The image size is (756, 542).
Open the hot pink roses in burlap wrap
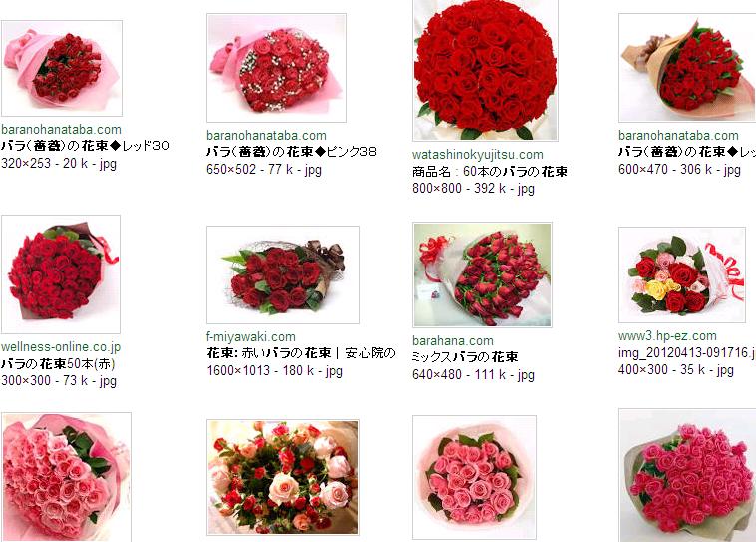click(687, 475)
